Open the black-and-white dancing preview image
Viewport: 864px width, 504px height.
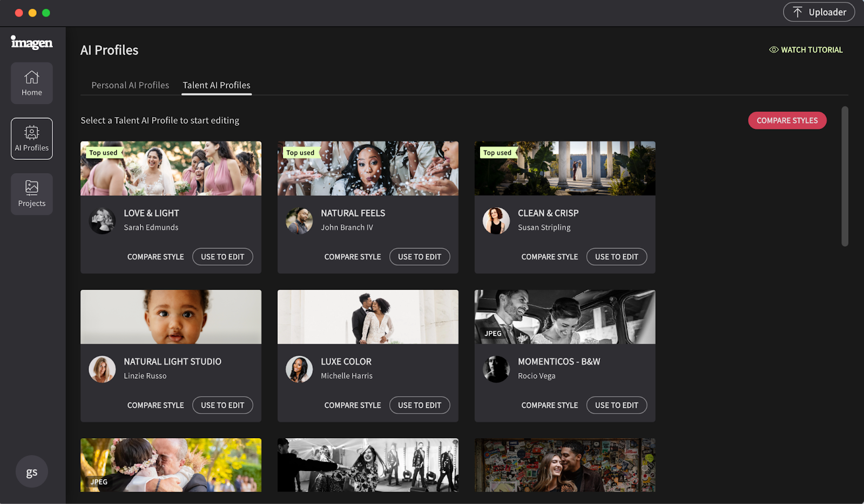[368, 465]
